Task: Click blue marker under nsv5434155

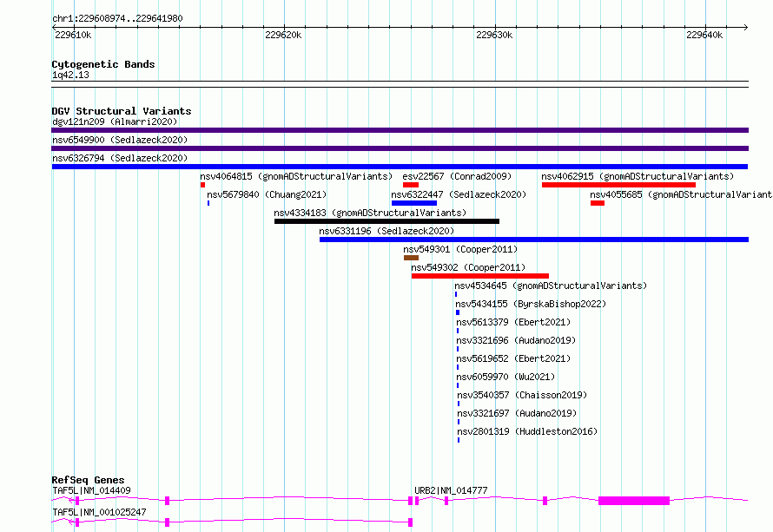Action: 458,312
